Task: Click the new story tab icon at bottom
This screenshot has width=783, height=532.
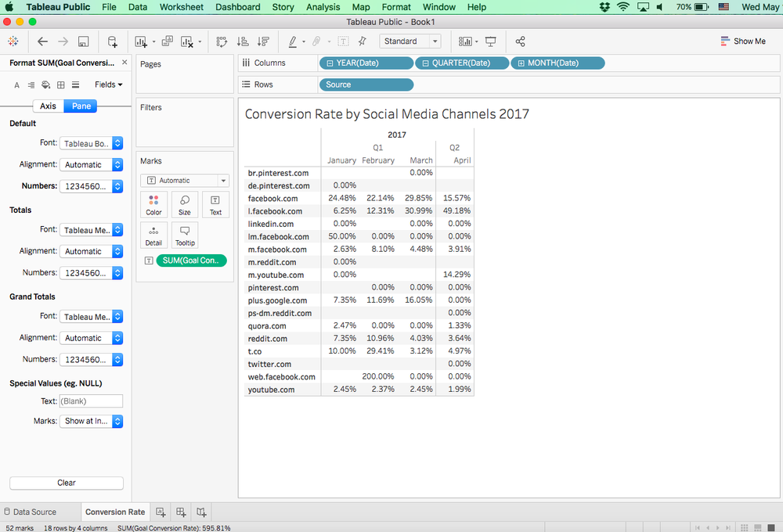Action: point(201,512)
